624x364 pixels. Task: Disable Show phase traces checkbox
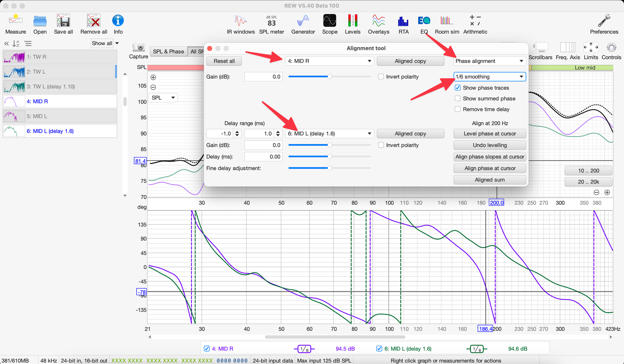point(458,88)
